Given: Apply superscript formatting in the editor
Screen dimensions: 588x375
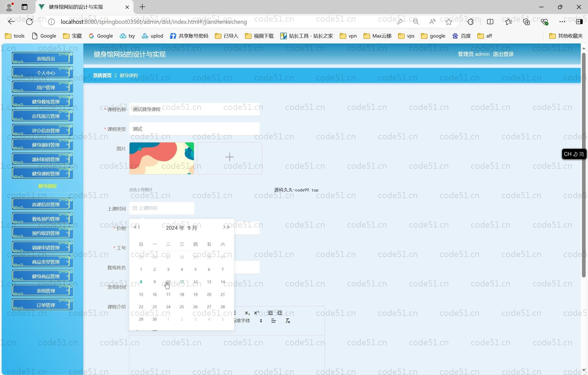Looking at the screenshot, I should pos(256,313).
